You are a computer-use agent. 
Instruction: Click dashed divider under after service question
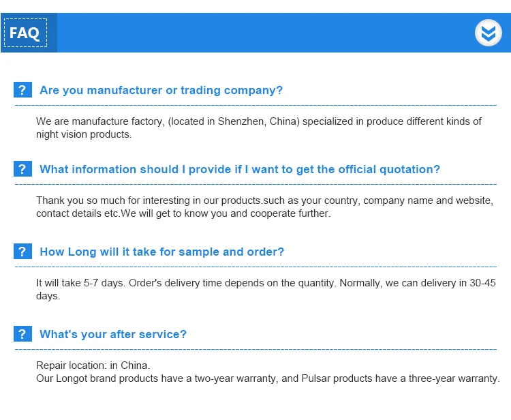[x=255, y=350]
